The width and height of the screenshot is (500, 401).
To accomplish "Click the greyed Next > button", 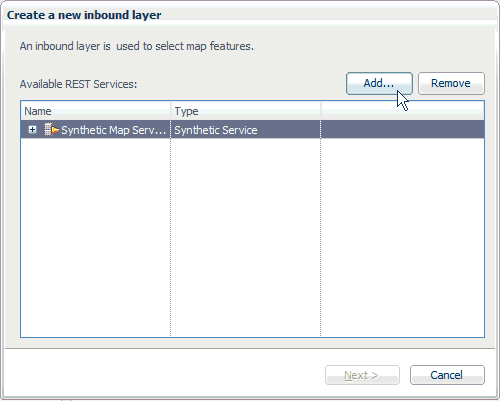I will pyautogui.click(x=362, y=375).
